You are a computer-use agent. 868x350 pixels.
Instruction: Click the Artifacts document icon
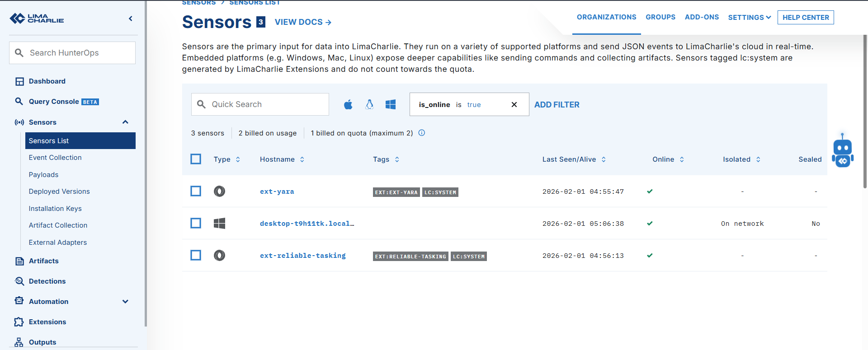pyautogui.click(x=19, y=261)
